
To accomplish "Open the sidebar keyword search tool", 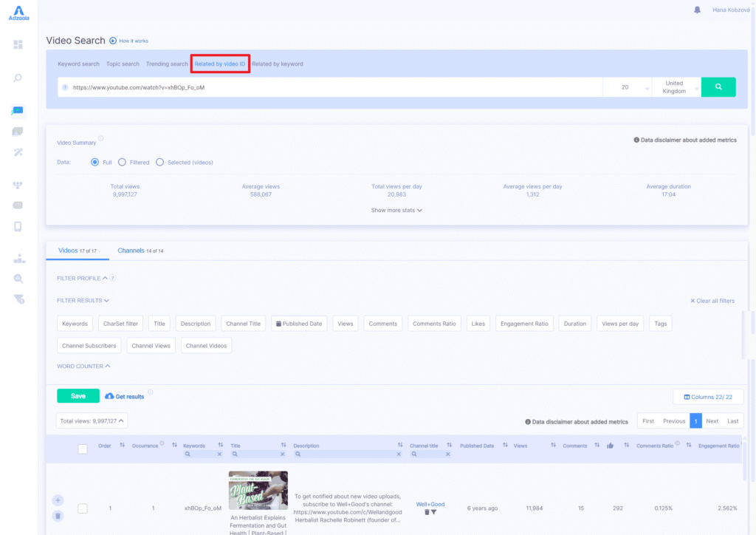I will tap(18, 78).
